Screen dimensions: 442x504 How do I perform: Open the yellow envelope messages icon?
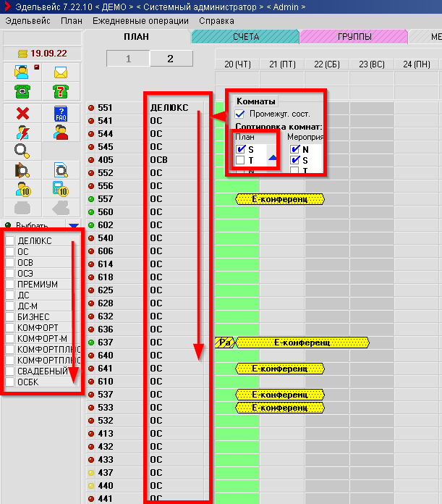coord(61,72)
